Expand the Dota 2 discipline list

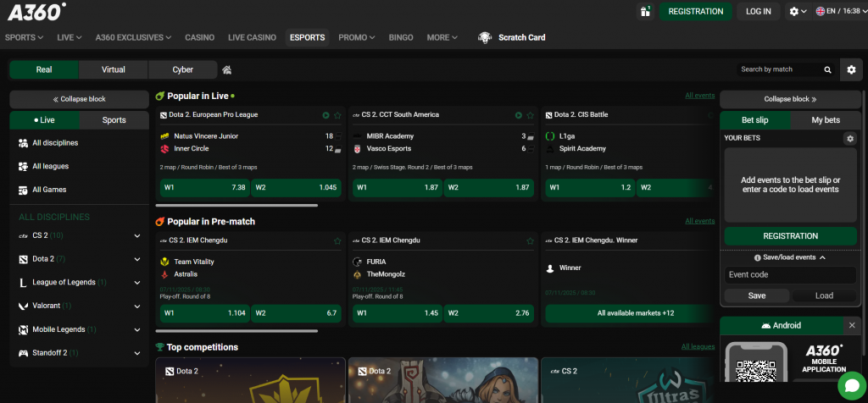click(x=137, y=259)
